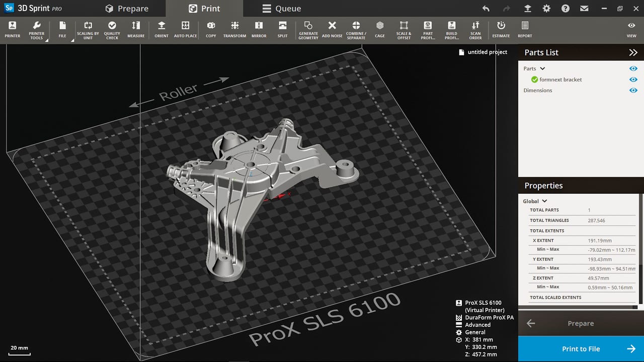The width and height of the screenshot is (644, 362).
Task: Open Scale & Offset tool
Action: [404, 29]
